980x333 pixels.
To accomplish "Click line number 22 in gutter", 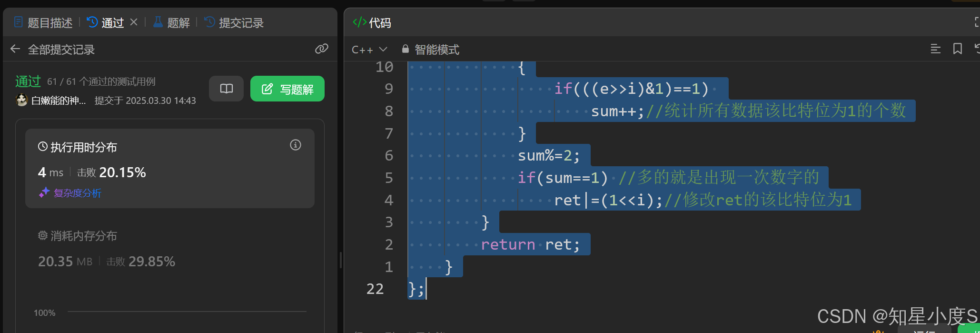I will (x=375, y=289).
